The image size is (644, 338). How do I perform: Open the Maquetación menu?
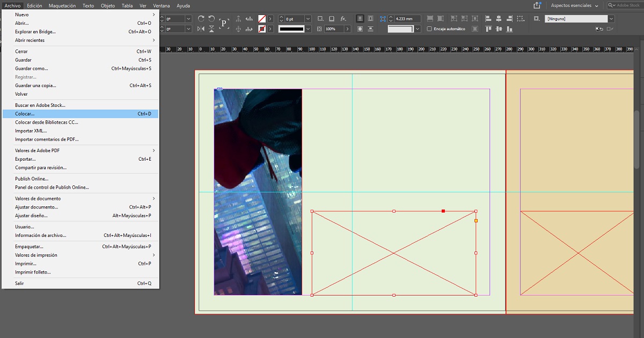62,5
